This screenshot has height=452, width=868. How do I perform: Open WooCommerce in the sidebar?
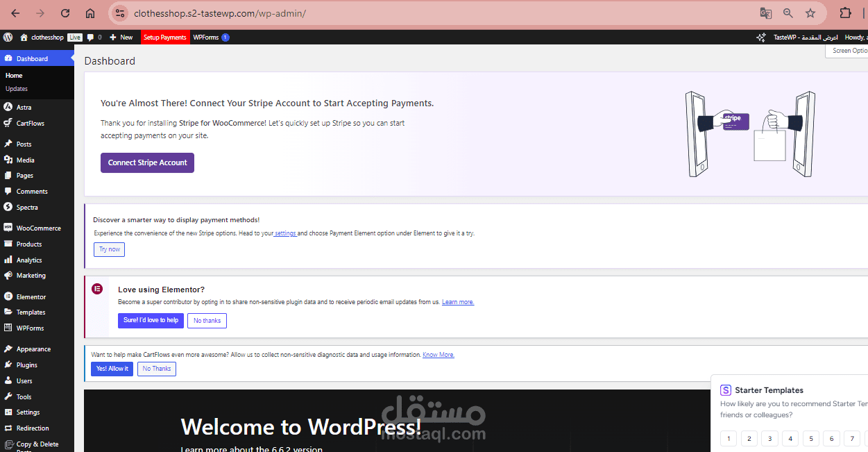coord(37,228)
